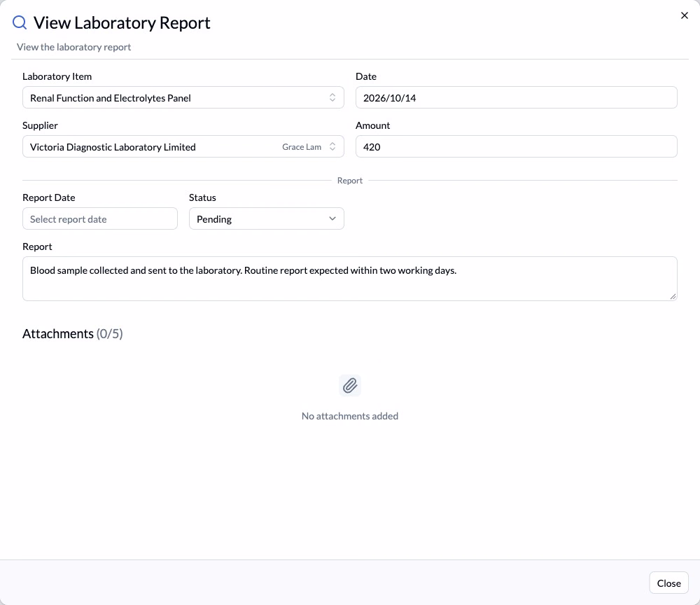Open the Supplier selector for Victoria Diagnostic Laboratory

pos(183,146)
